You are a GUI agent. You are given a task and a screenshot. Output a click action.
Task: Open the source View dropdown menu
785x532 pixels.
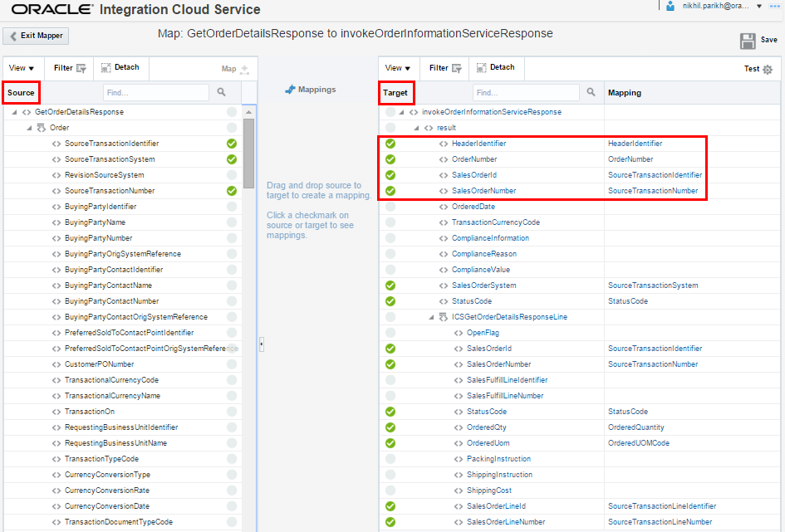pos(21,68)
